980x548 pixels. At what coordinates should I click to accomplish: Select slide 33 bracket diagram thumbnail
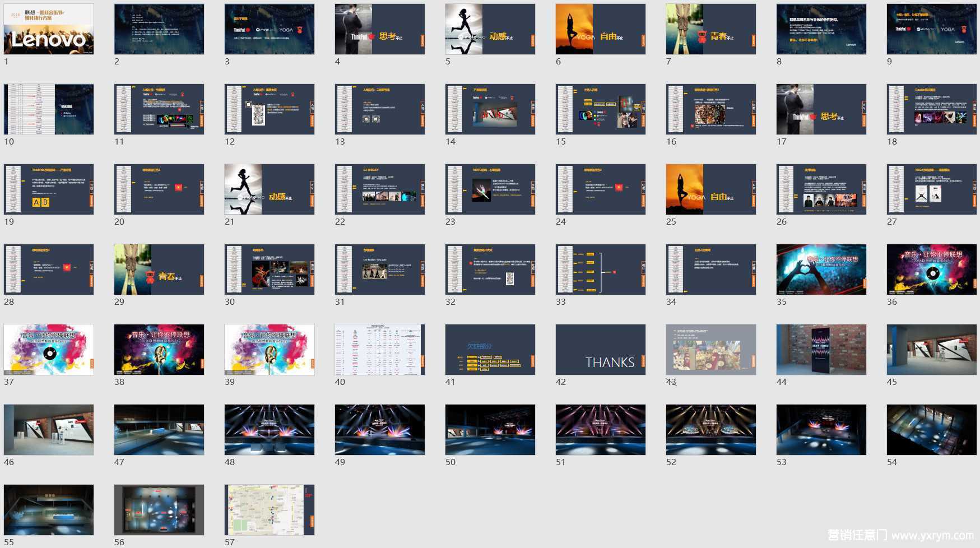pos(601,270)
